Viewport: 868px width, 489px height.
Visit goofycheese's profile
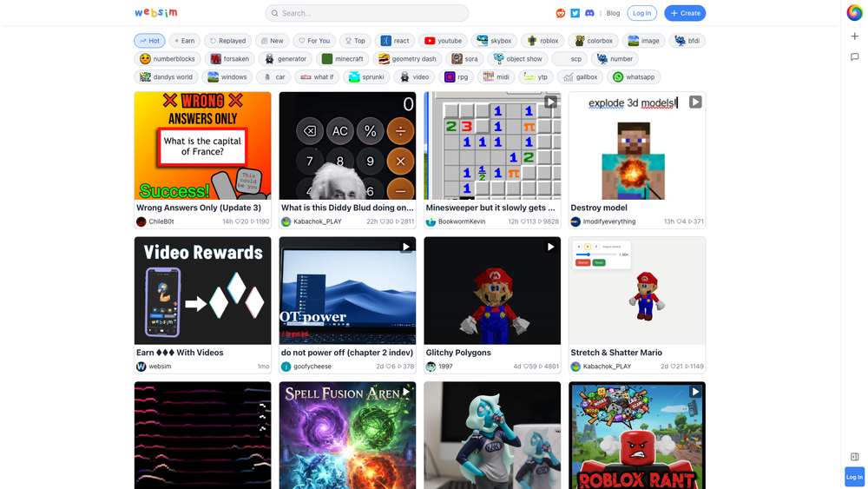click(x=306, y=367)
